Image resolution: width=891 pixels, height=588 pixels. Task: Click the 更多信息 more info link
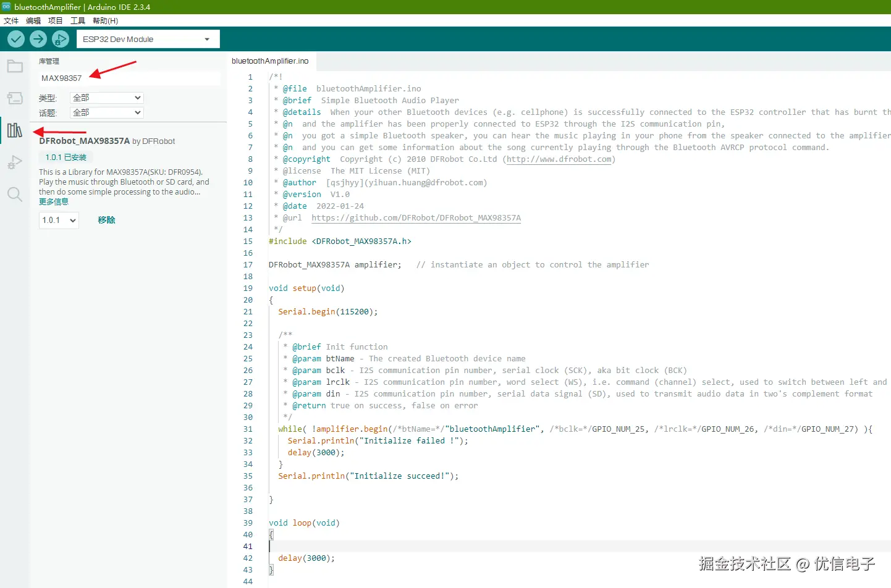point(54,201)
